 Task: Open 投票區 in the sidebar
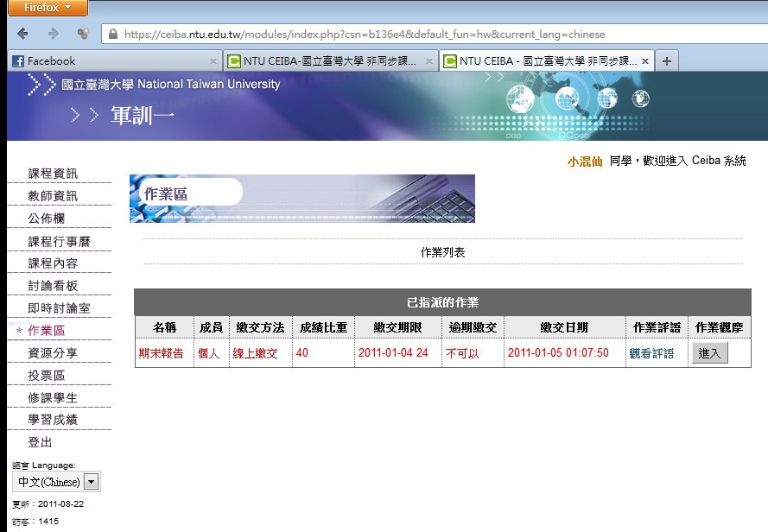click(46, 376)
